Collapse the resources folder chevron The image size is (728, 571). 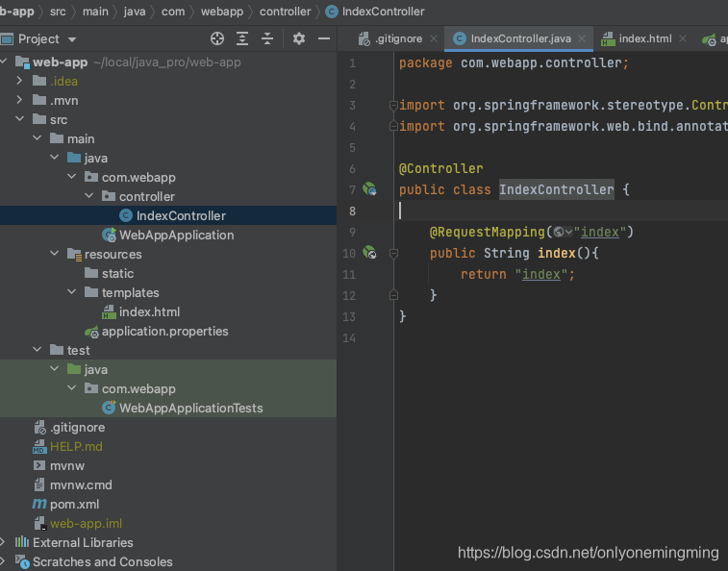(54, 254)
